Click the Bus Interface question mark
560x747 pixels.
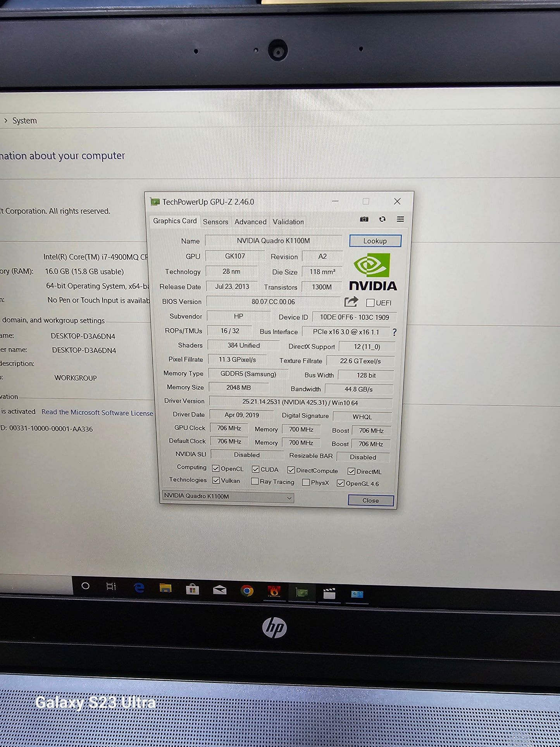tap(394, 332)
